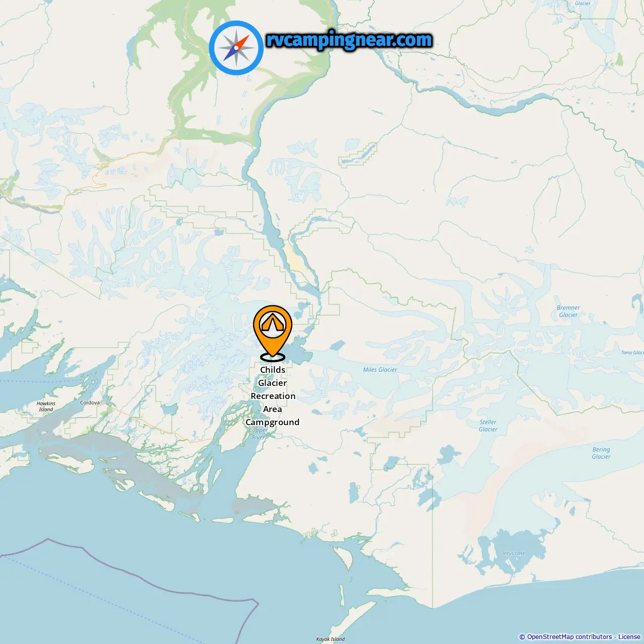Open the rvcampingnear.com site title
644x644 pixels.
tap(349, 40)
